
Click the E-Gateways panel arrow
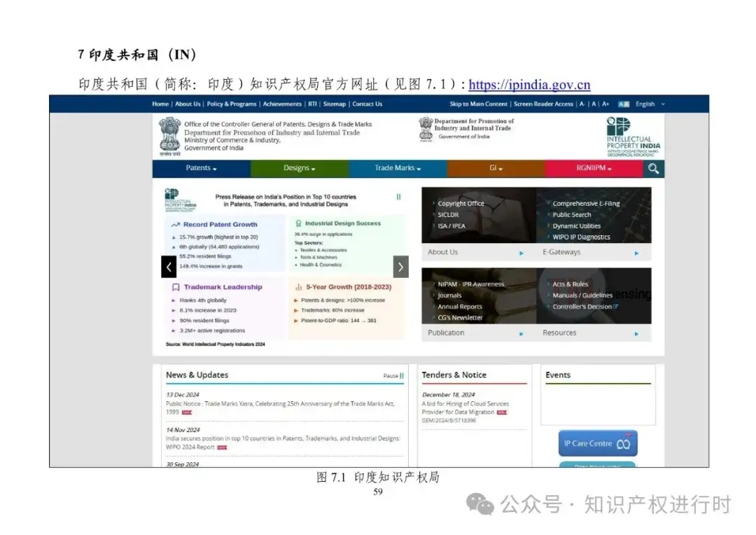tap(636, 253)
